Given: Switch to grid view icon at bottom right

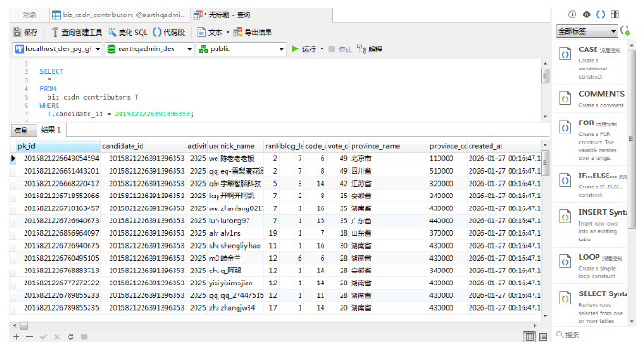Looking at the screenshot, I should tap(530, 336).
